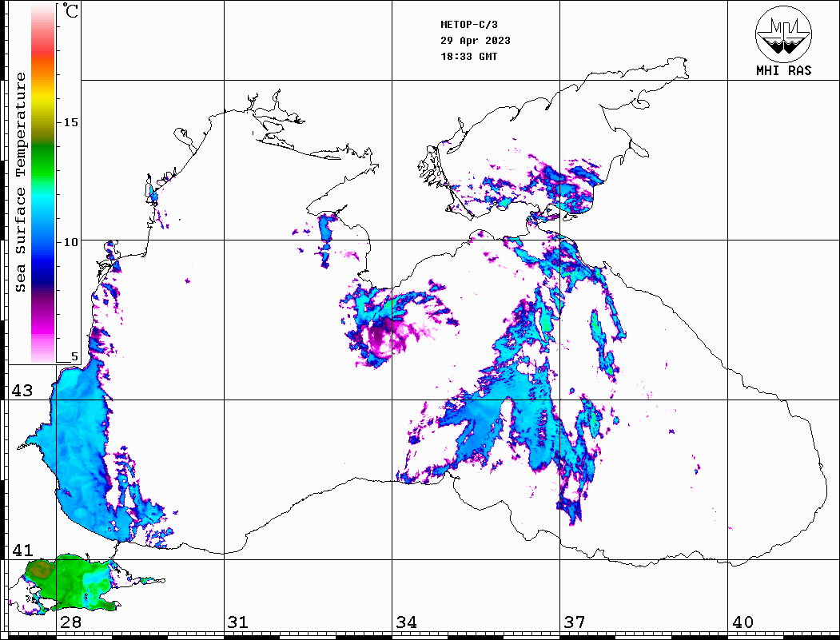Screen dimensions: 840x640
Task: Click latitude label '43'
Action: [22, 391]
